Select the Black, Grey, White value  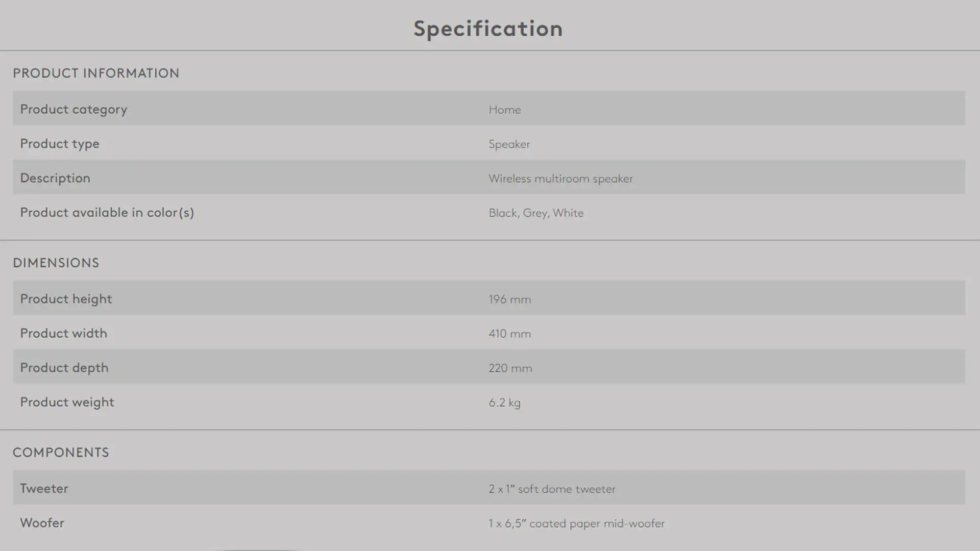536,213
